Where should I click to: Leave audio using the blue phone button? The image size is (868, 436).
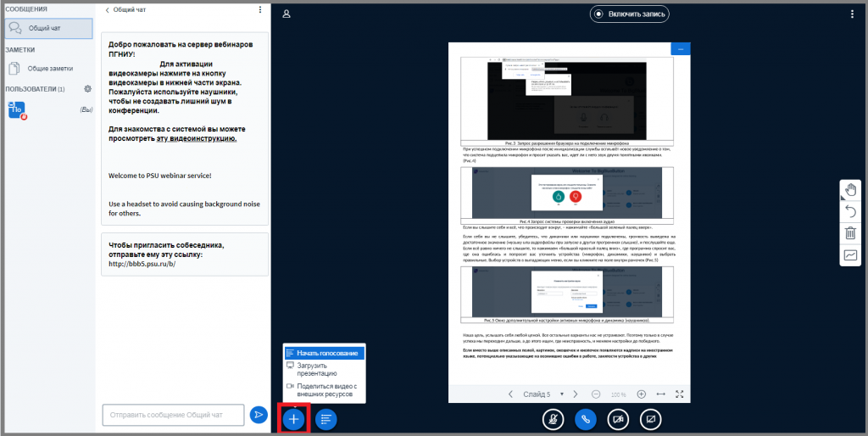(585, 418)
